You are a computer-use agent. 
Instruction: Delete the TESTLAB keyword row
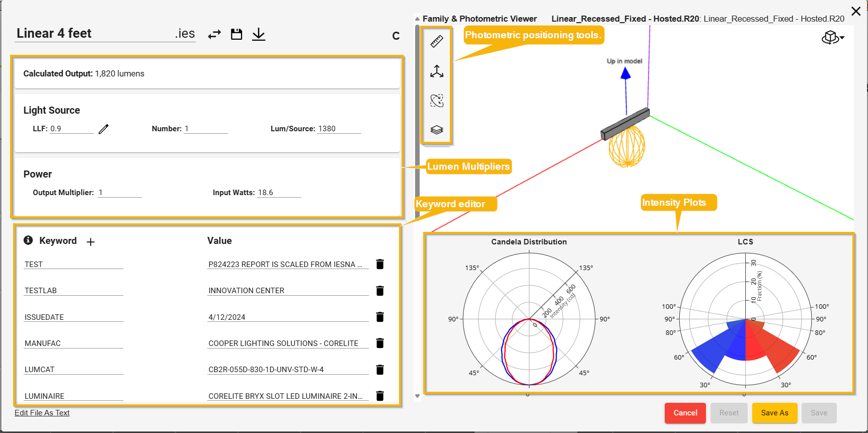click(x=380, y=291)
